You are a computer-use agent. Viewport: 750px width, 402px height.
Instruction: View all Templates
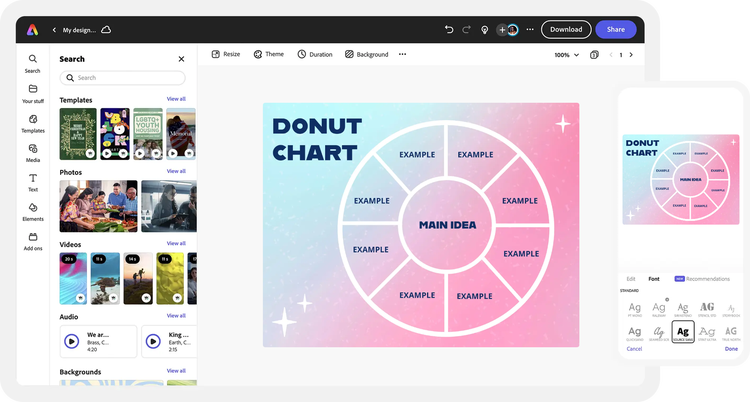click(x=176, y=99)
